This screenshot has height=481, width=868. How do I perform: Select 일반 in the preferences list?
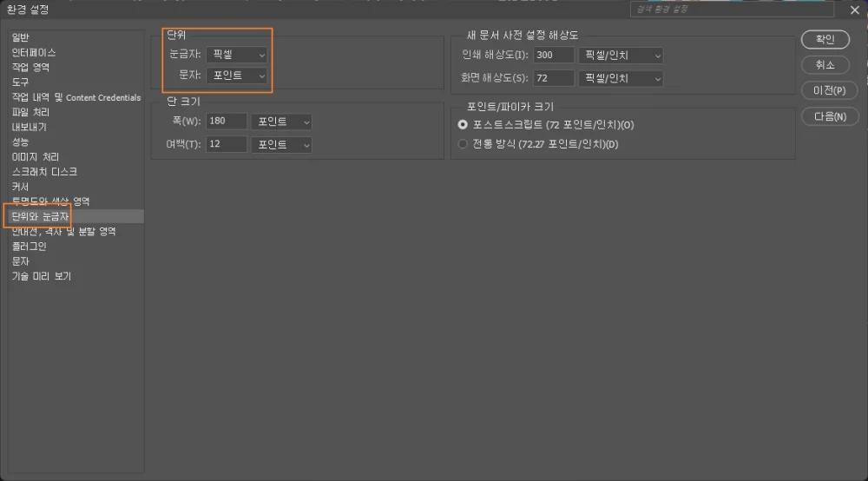[x=20, y=37]
